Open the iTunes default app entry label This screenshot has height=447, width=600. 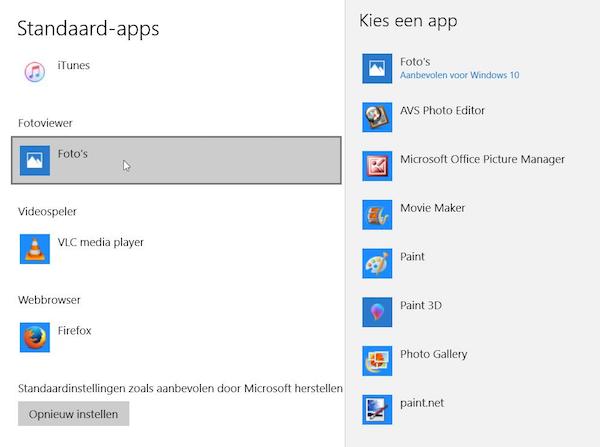73,65
